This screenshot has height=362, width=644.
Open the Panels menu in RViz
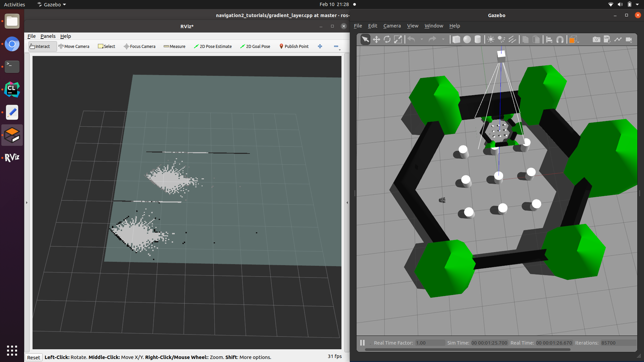[48, 36]
